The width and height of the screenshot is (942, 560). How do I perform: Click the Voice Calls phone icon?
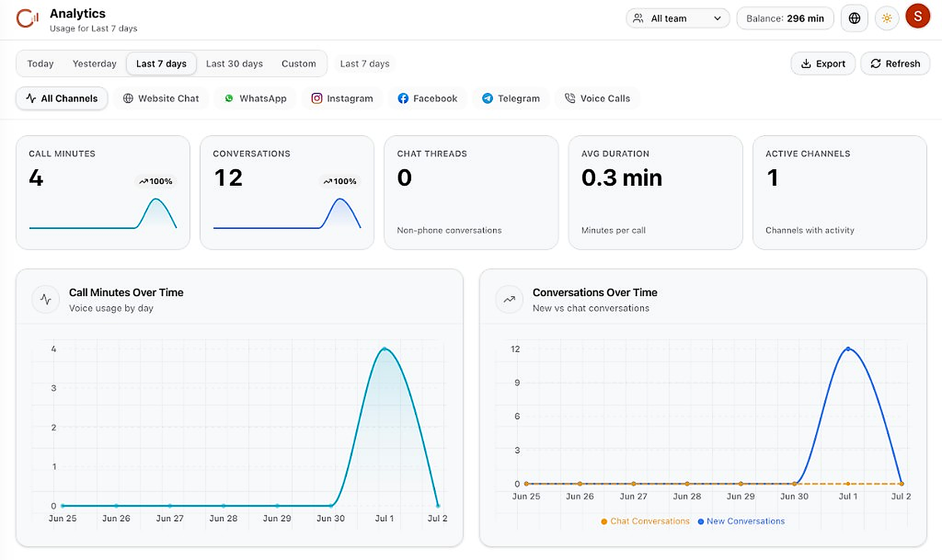(570, 98)
